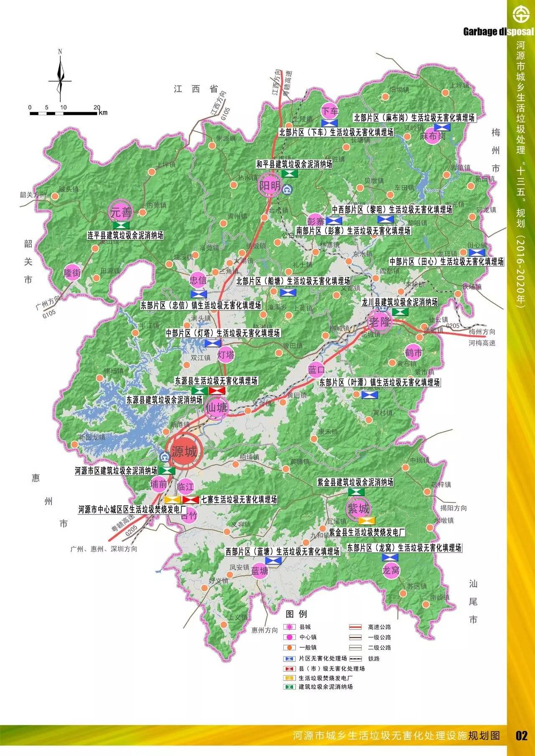
Task: Click the Garbage disposal header text
Action: [498, 32]
